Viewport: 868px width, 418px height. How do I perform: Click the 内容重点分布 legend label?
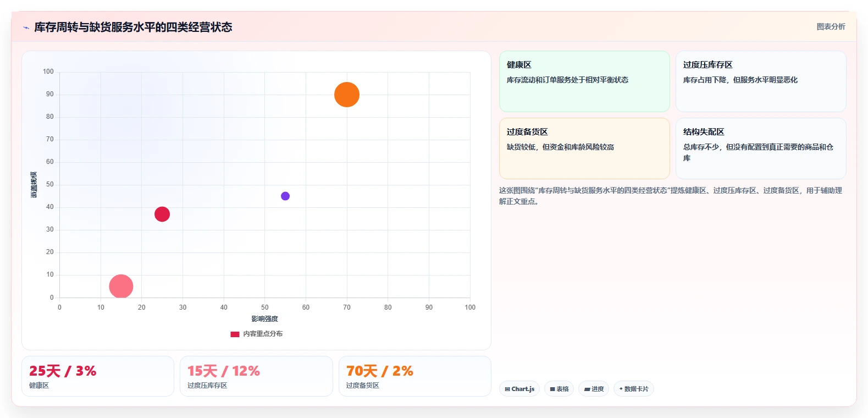coord(263,334)
